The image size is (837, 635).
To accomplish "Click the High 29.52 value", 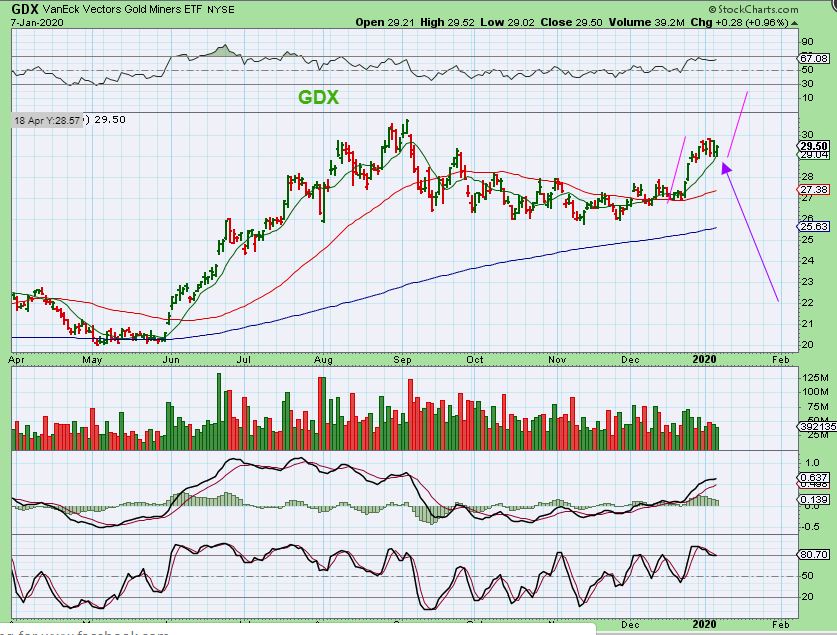I will pos(447,22).
